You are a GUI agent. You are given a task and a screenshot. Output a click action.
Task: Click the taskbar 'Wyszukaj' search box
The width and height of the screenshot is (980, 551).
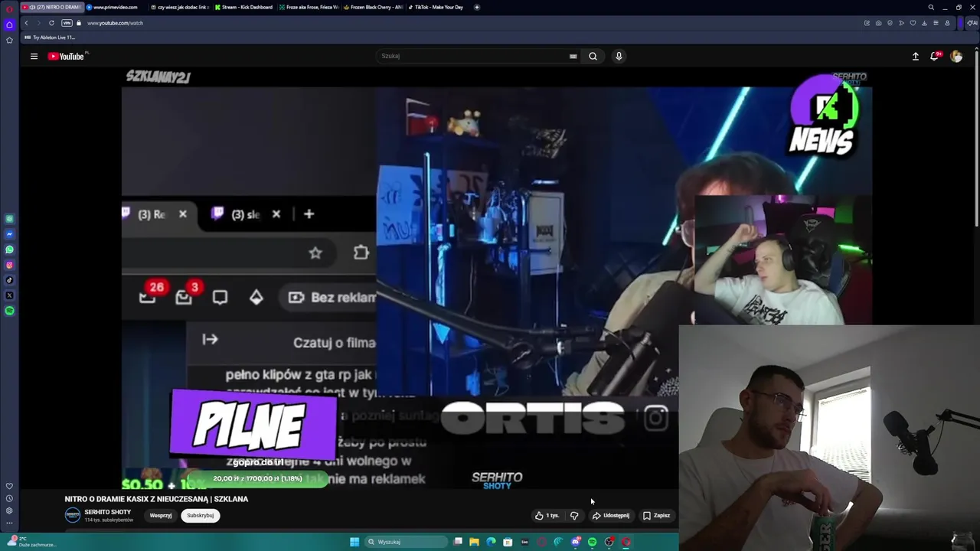point(406,542)
